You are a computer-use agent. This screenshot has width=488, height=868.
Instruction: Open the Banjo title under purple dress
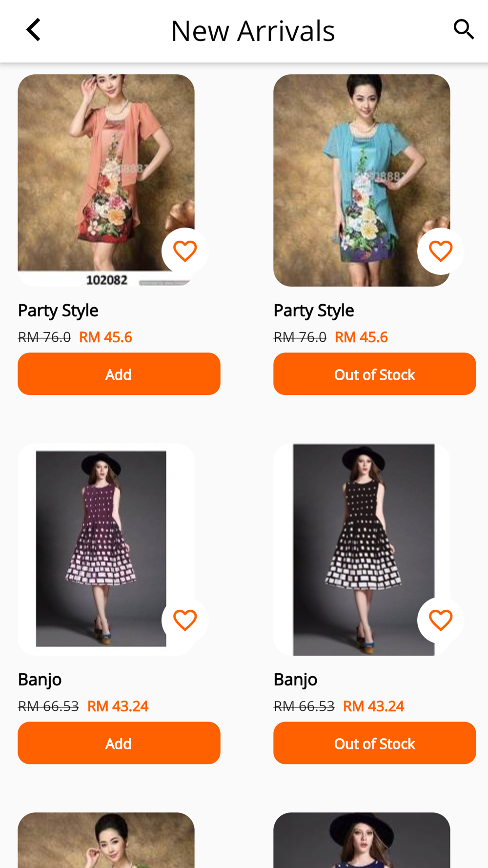click(x=40, y=680)
